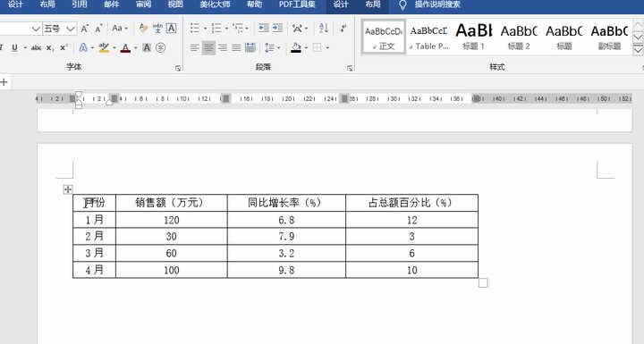Apply black shading fill color

pyautogui.click(x=296, y=48)
